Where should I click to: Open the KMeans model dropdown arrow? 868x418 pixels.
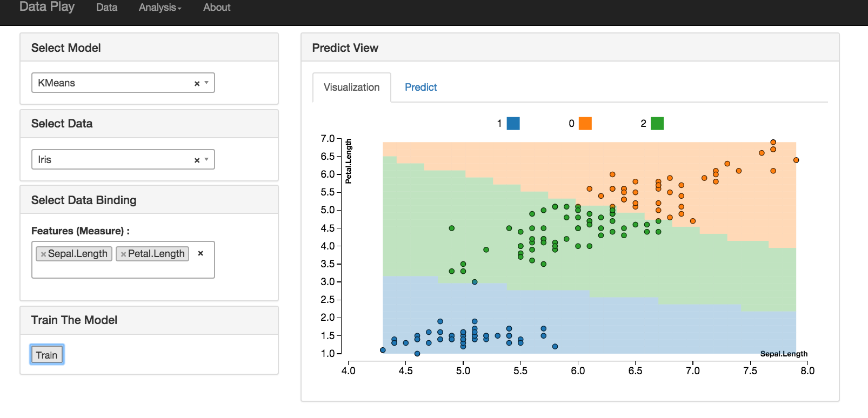coord(206,83)
